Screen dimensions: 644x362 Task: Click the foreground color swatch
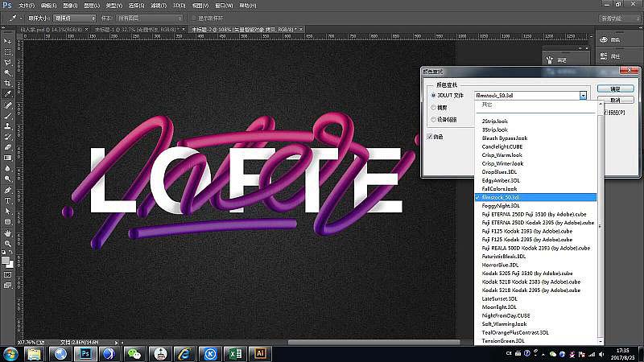point(6,260)
